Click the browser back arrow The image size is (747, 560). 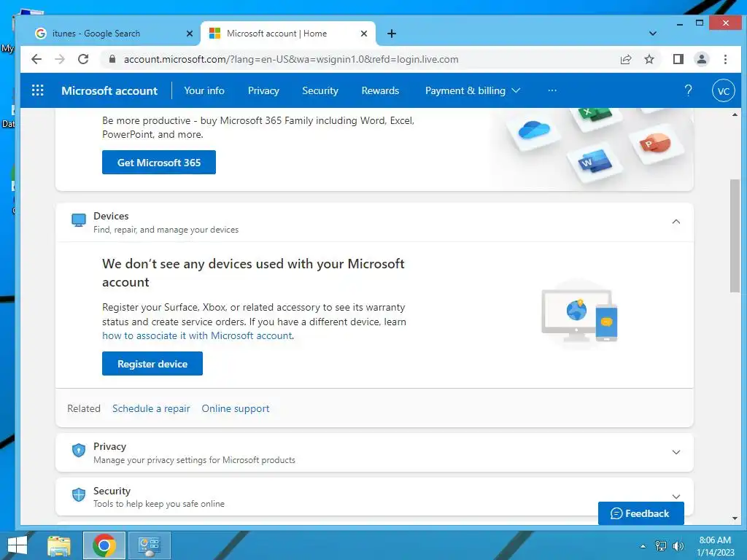point(36,59)
